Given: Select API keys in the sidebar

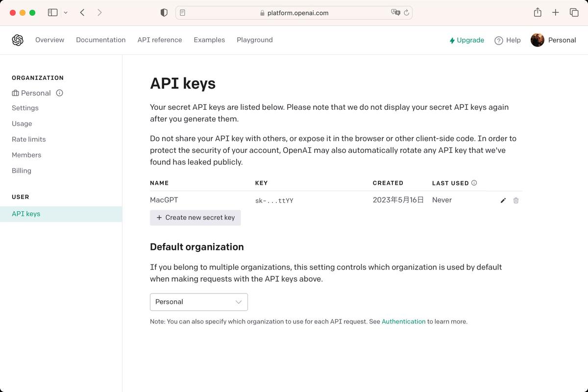Looking at the screenshot, I should click(x=61, y=214).
